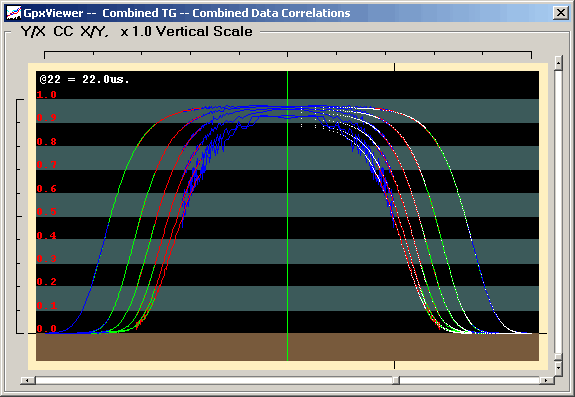Viewport: 575px width, 397px height.
Task: Click the 0.5 label on vertical axis
Action: point(47,212)
